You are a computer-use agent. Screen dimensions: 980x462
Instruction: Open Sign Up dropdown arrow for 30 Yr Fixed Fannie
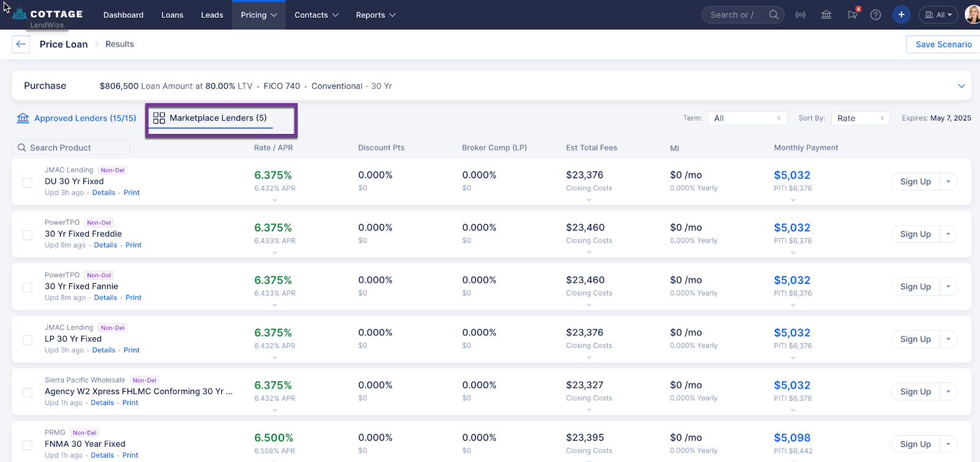[948, 287]
